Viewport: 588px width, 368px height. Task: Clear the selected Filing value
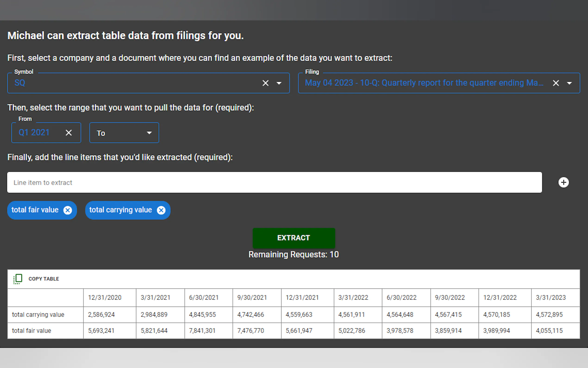(x=556, y=83)
